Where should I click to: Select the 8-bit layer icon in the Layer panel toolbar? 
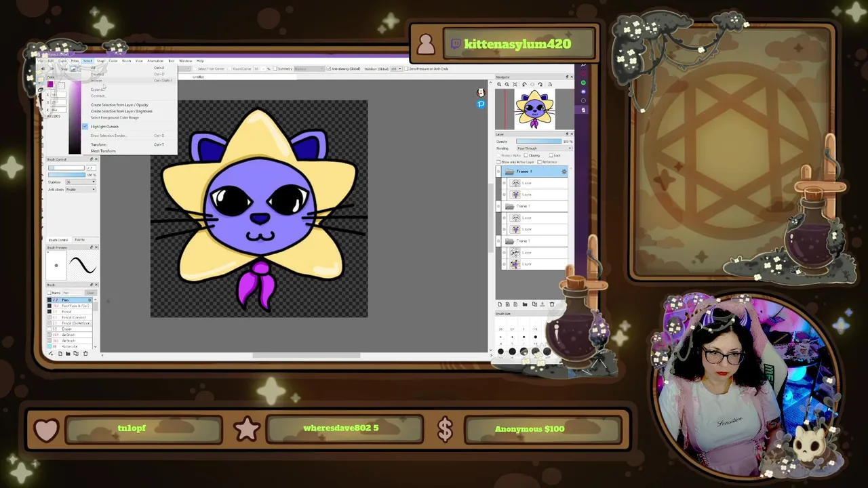click(x=508, y=304)
